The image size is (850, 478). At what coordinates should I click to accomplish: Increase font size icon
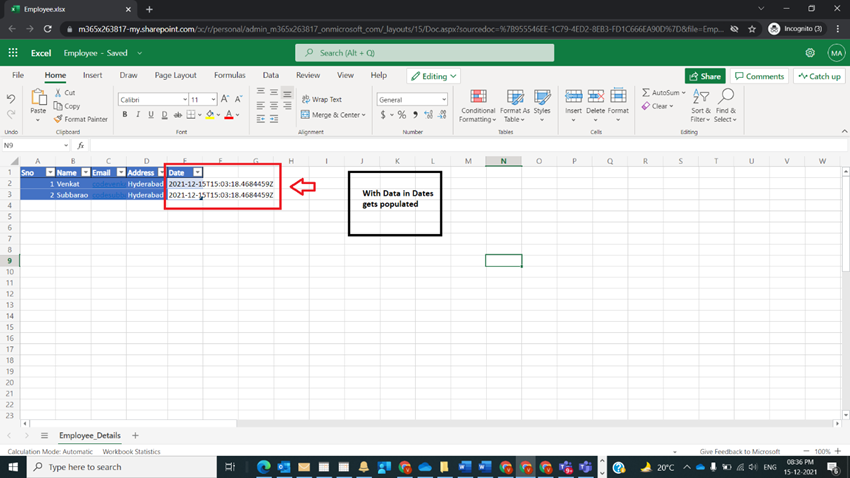[x=224, y=99]
